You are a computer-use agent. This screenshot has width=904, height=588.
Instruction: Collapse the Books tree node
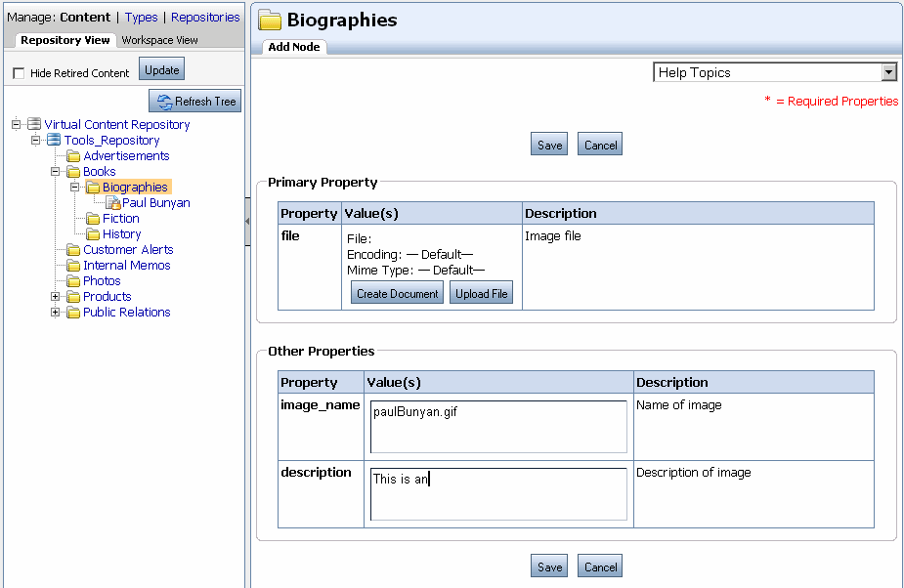coord(57,171)
